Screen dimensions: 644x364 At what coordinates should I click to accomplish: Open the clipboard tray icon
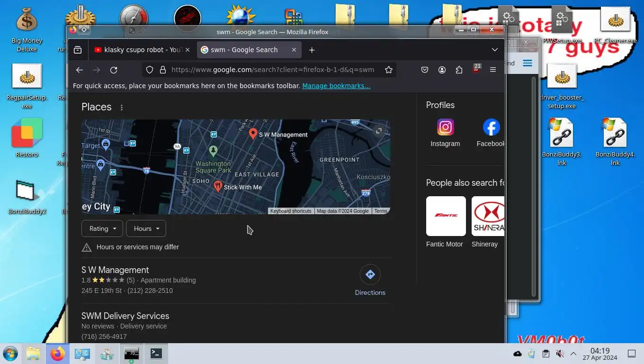546,354
